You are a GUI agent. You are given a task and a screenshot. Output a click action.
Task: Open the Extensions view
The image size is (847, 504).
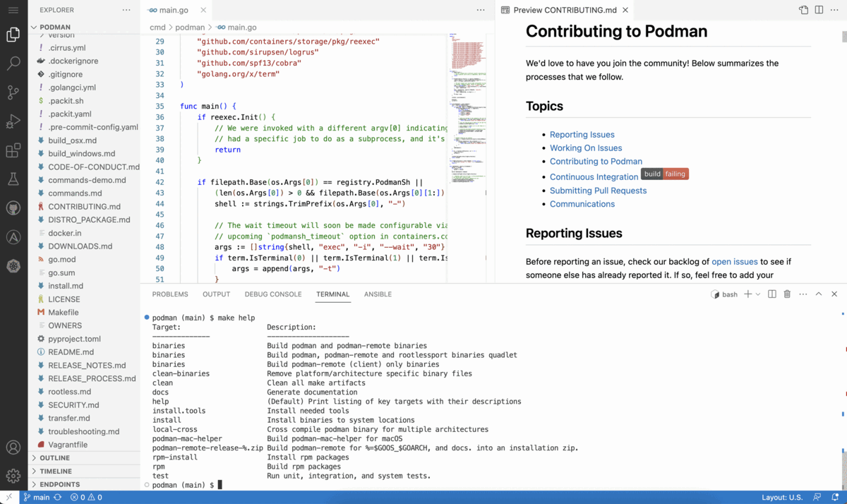pos(13,150)
